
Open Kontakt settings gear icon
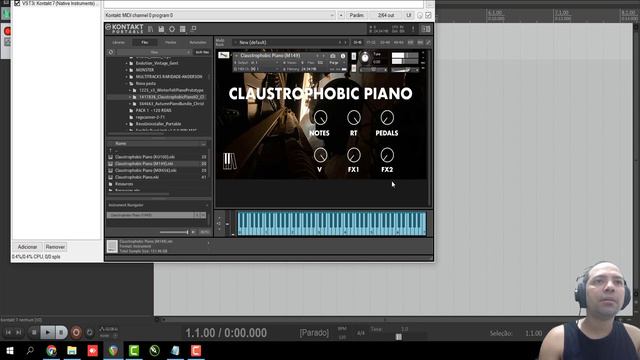[172, 29]
